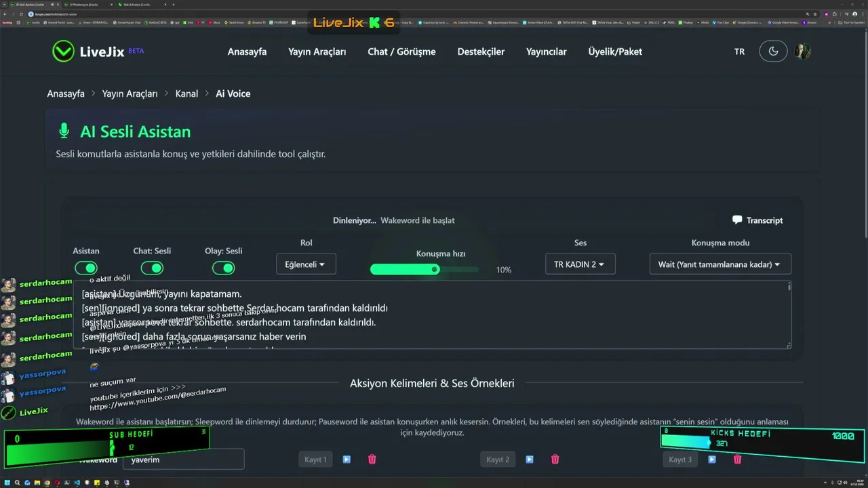Open Yayın Araçları navigation menu
868x488 pixels.
(x=317, y=52)
